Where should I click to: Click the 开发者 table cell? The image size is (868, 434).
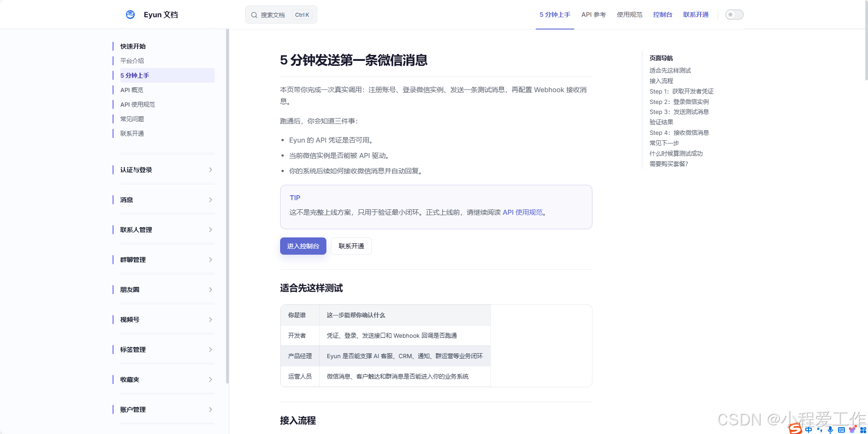click(300, 335)
